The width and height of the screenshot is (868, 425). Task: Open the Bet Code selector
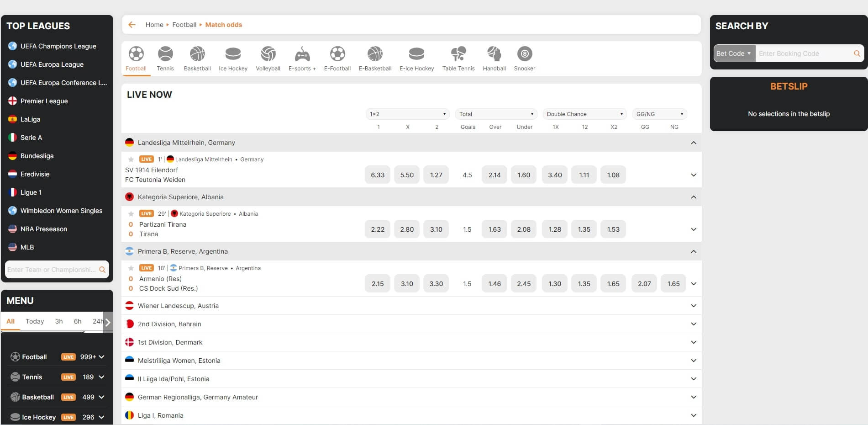pyautogui.click(x=733, y=53)
